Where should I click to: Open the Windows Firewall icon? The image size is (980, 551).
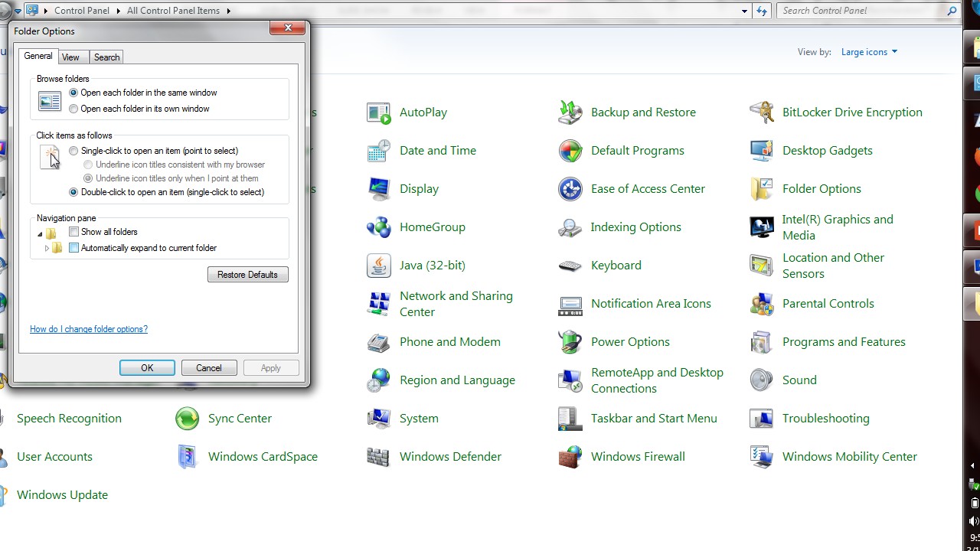(570, 457)
